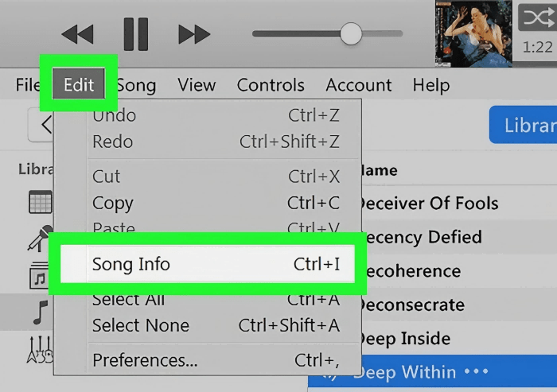Open the Controls menu
This screenshot has height=392, width=557.
coord(271,85)
